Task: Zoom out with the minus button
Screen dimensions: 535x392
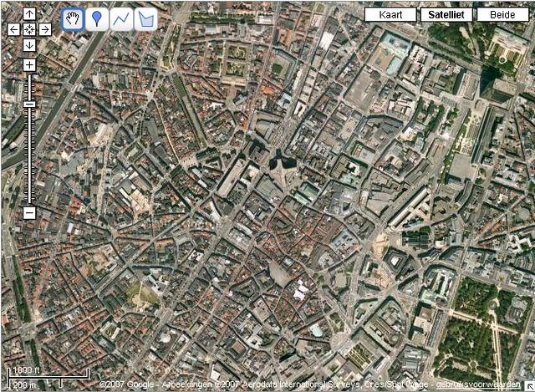Action: 29,212
